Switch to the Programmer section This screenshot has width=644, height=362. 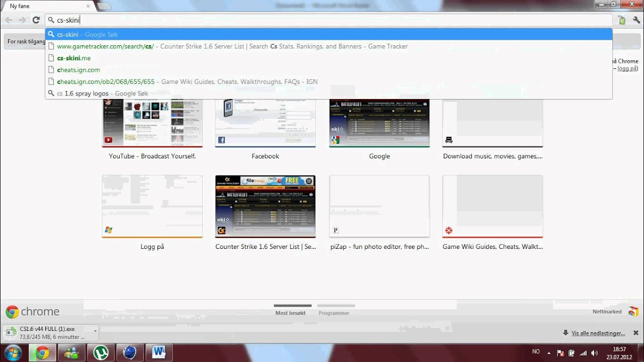click(x=334, y=313)
